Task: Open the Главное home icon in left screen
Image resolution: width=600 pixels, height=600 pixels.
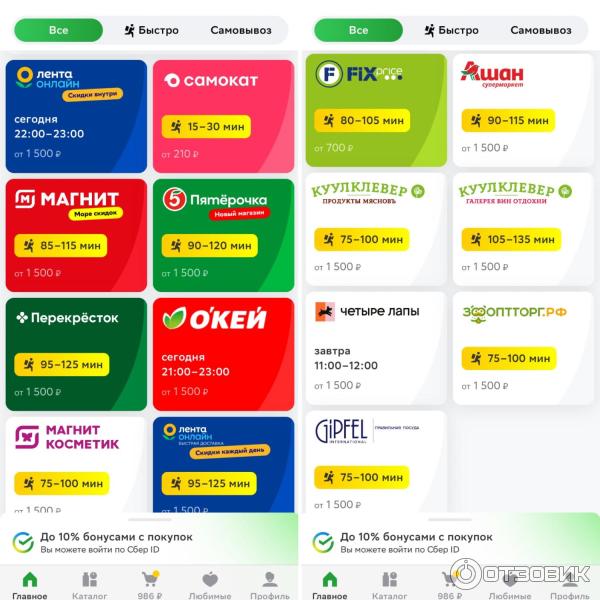Action: point(30,579)
